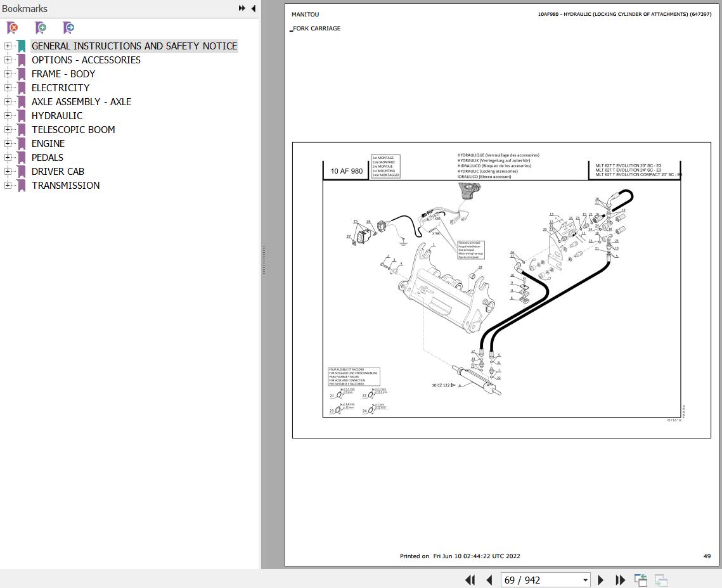The image size is (722, 588).
Task: Click the Transmission bookmark ribbon icon
Action: tap(21, 186)
